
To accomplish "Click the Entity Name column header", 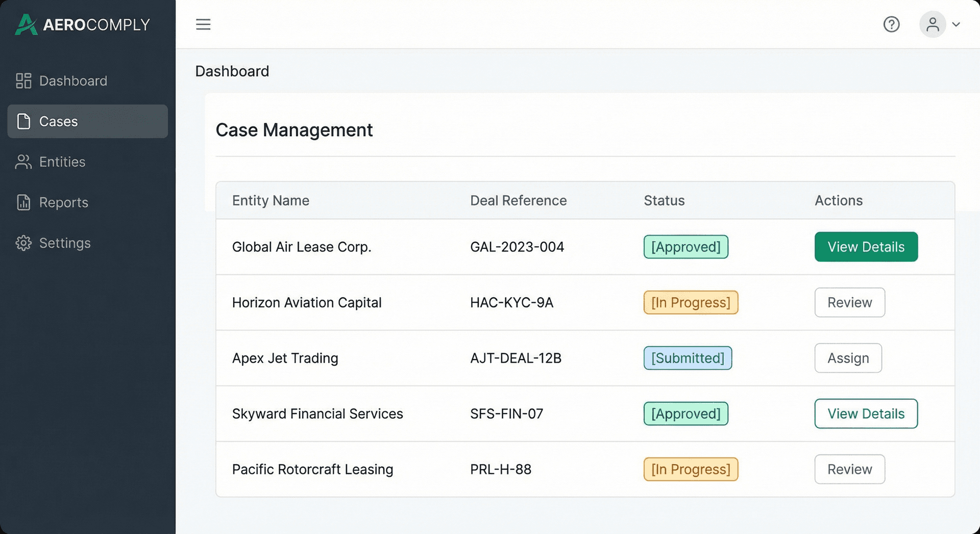I will pyautogui.click(x=271, y=200).
